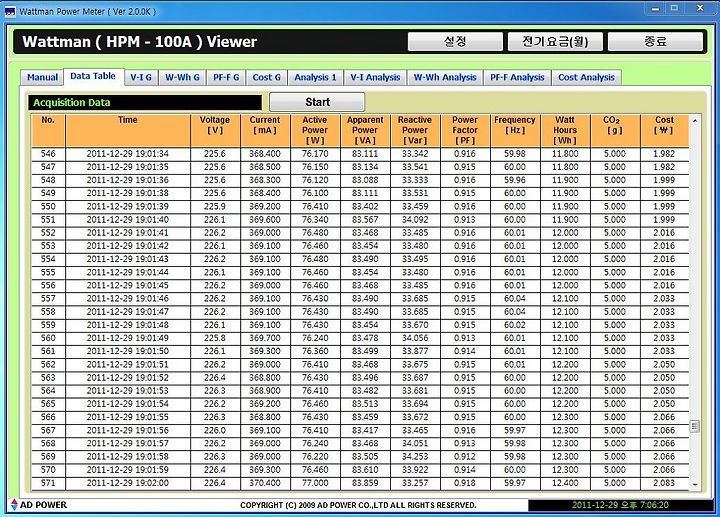Screen dimensions: 720x517
Task: Click the table scrollbar up arrow
Action: pyautogui.click(x=695, y=120)
